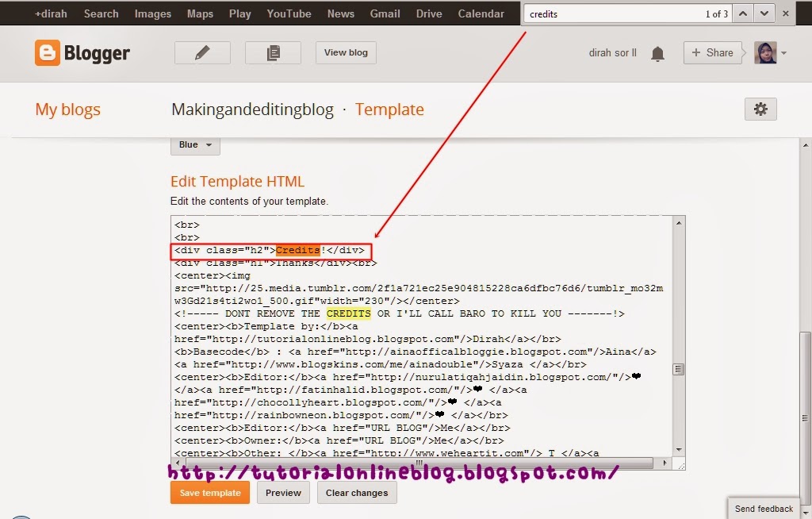Viewport: 812px width, 519px height.
Task: Click the Share button
Action: point(713,53)
